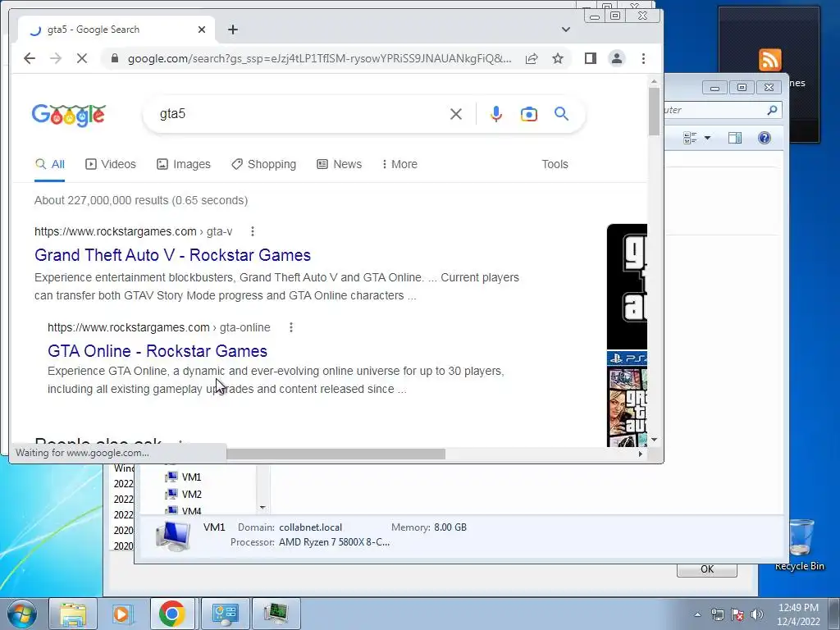
Task: Bookmark this page with the star icon
Action: (558, 58)
